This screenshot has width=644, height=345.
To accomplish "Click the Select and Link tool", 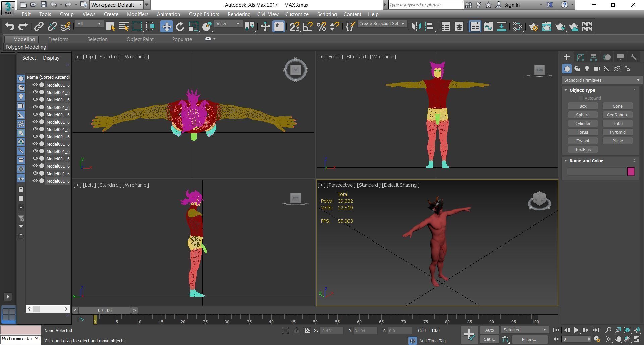I will [39, 27].
